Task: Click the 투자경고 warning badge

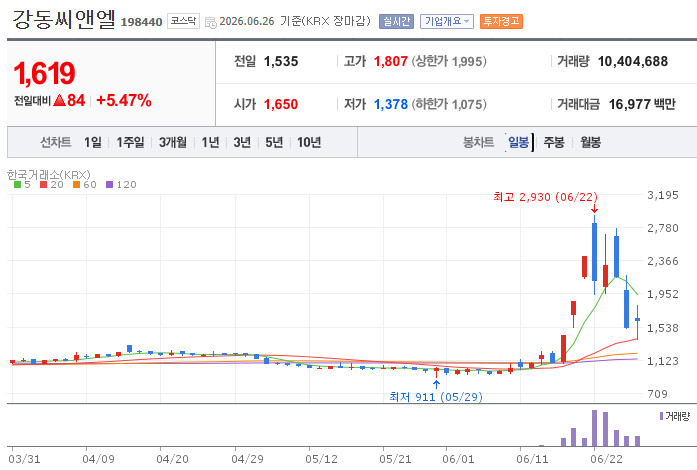Action: point(501,21)
